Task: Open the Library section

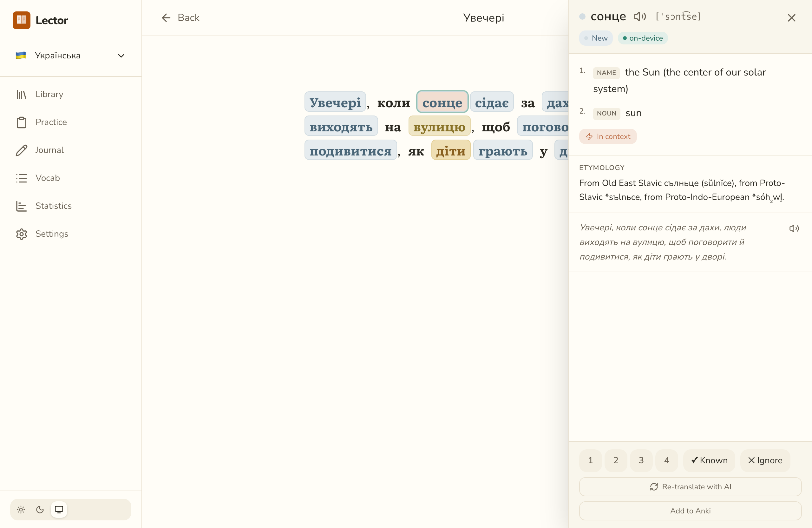Action: click(71, 94)
